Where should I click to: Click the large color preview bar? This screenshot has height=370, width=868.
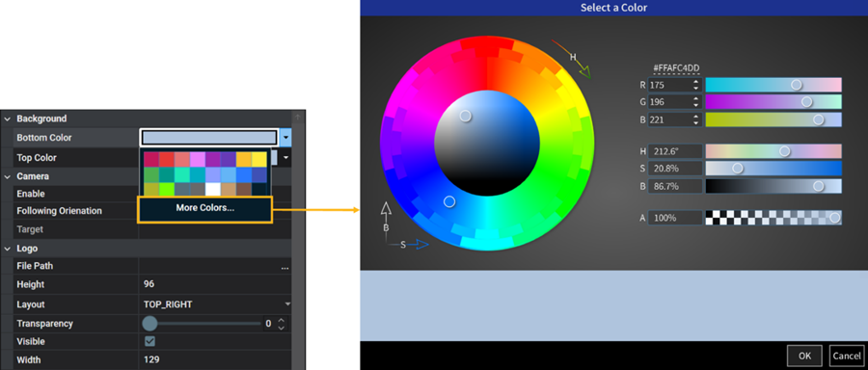[x=614, y=305]
